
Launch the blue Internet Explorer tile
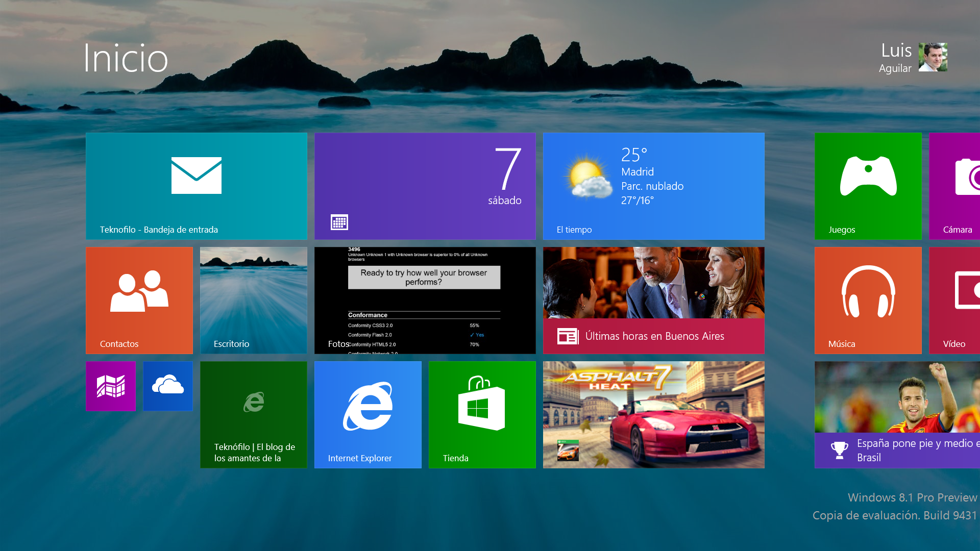368,415
